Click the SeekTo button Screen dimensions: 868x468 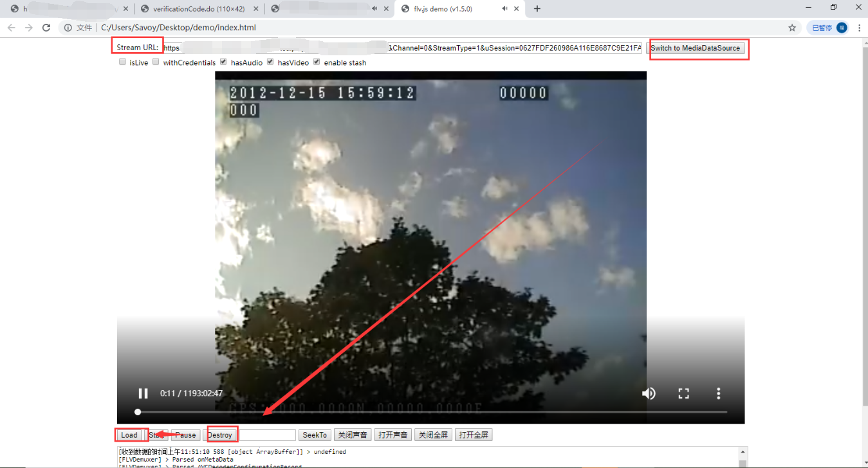click(x=315, y=435)
